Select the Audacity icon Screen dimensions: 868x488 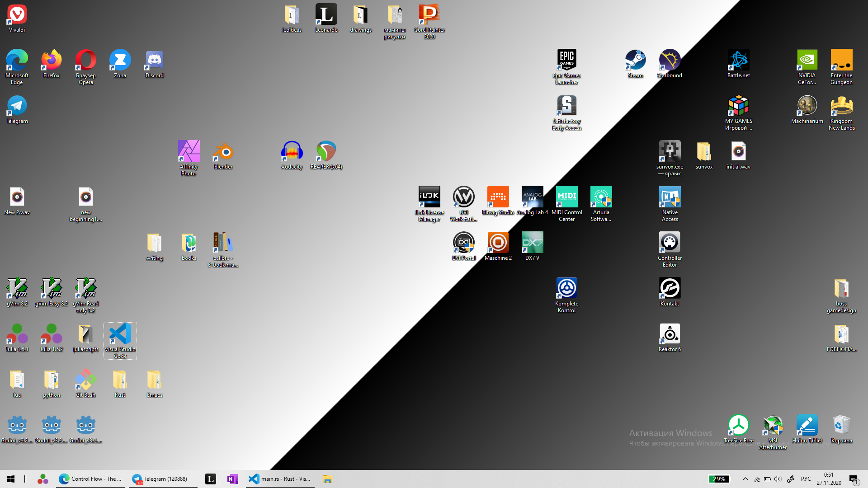click(x=292, y=155)
